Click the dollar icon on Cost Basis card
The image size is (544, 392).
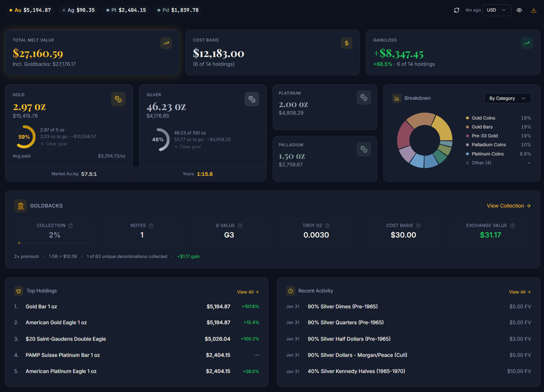coord(346,43)
